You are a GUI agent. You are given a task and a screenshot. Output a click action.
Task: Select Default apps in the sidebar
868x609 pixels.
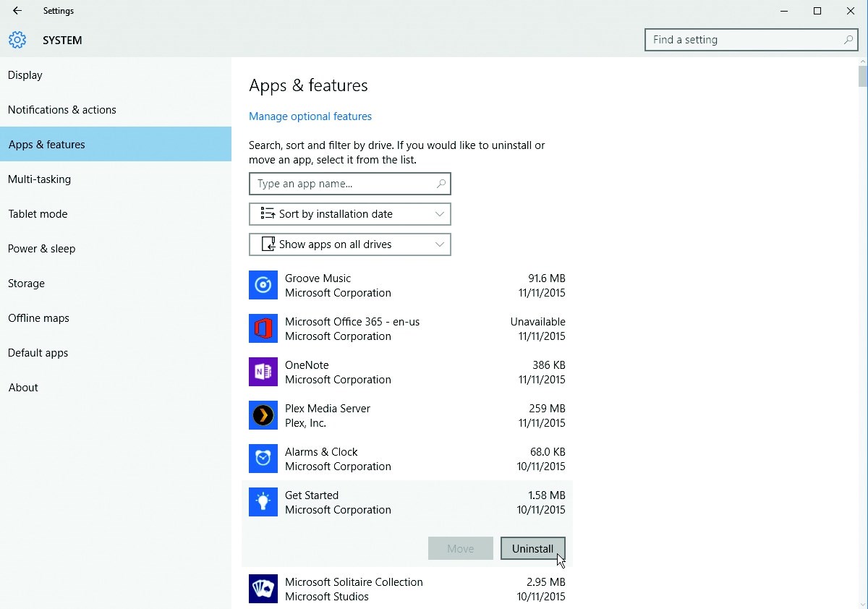point(38,353)
